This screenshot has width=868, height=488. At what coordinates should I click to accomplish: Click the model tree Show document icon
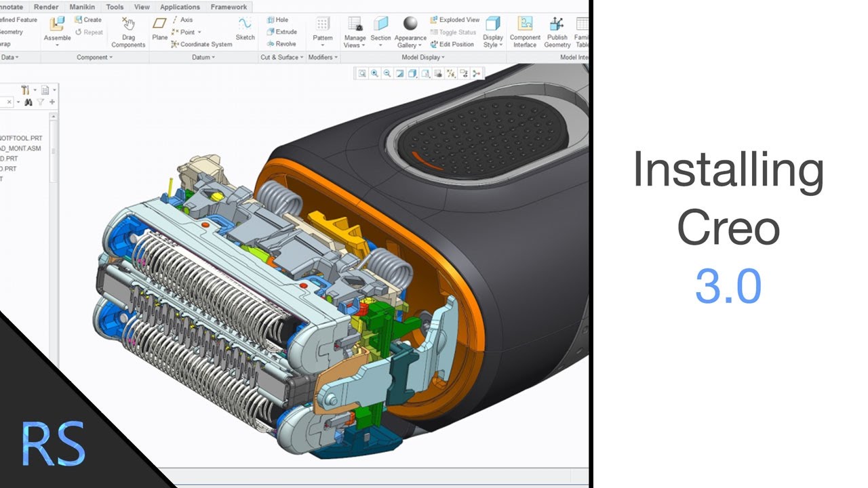click(45, 90)
